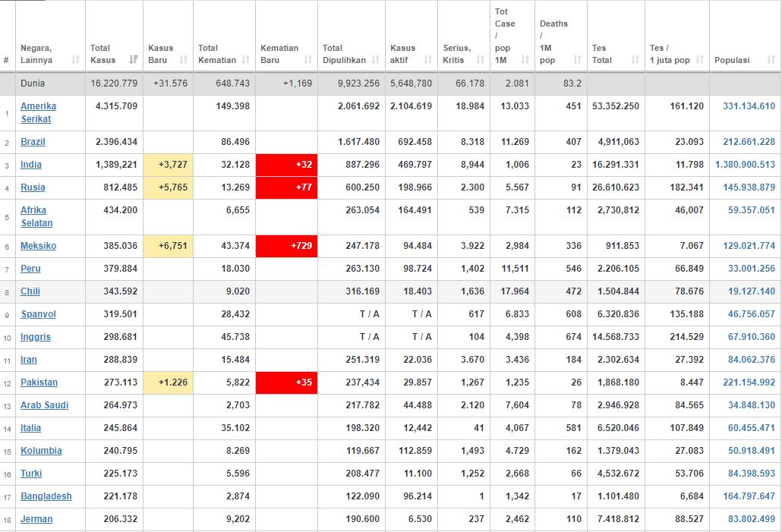The height and width of the screenshot is (532, 782).
Task: Click population link 1.380.900.513
Action: coord(745,165)
